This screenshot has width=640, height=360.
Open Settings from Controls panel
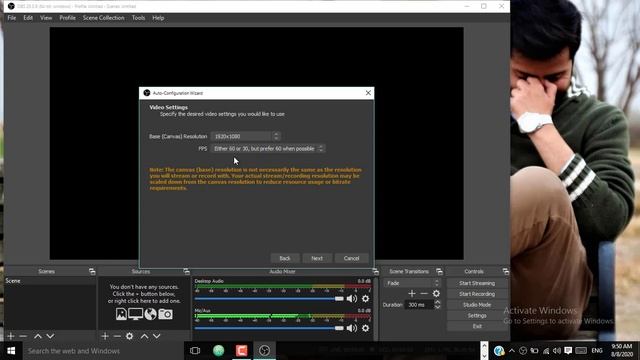[477, 316]
